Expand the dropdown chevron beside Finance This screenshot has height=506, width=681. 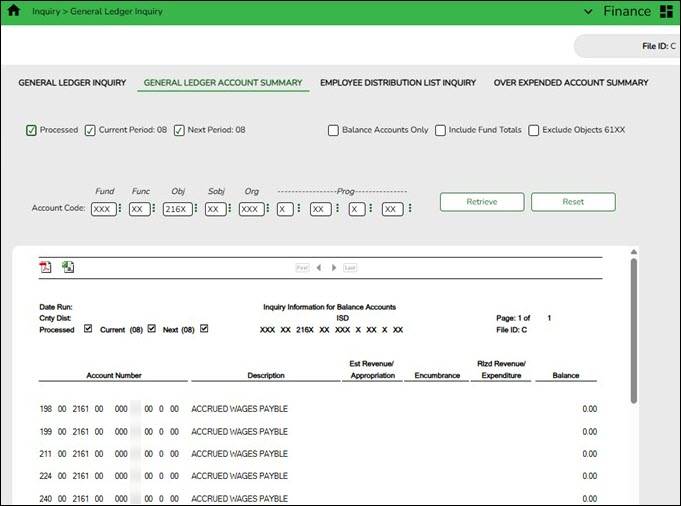(588, 12)
